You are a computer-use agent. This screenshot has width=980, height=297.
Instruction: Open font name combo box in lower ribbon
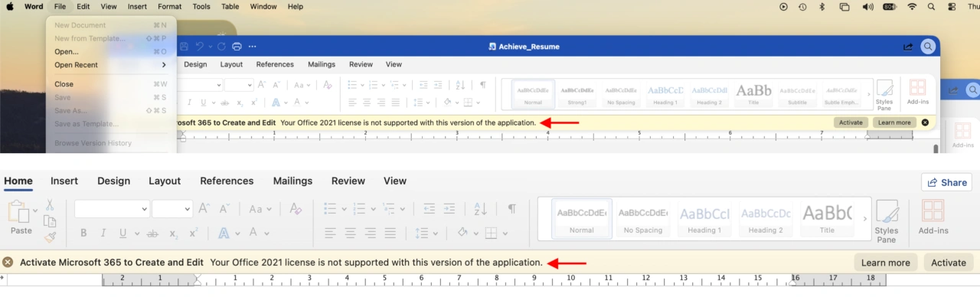[x=112, y=209]
